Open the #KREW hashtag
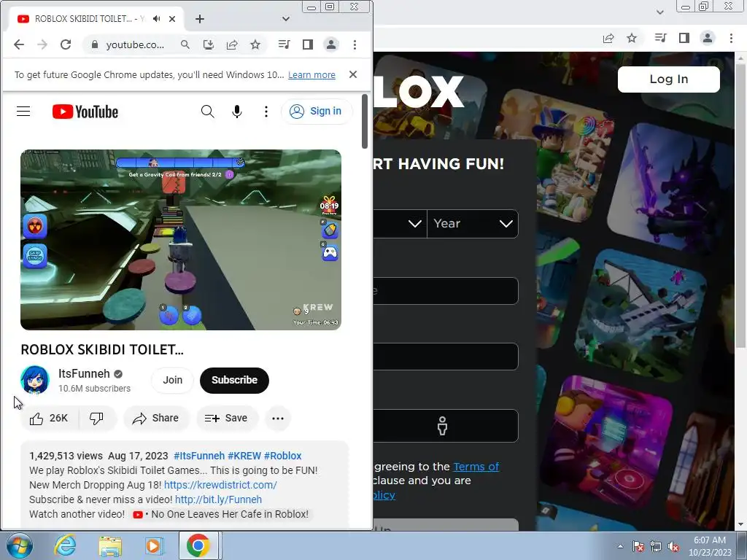 click(x=244, y=456)
